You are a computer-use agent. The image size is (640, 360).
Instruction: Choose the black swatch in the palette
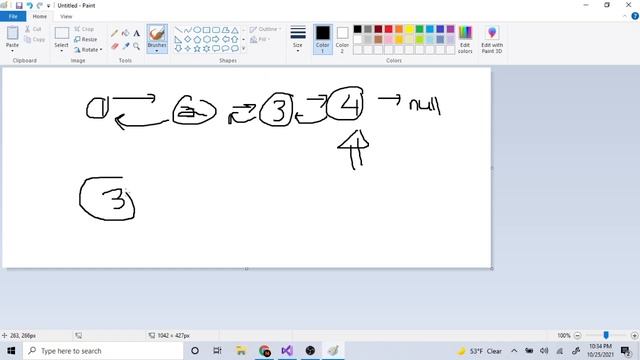[x=358, y=29]
